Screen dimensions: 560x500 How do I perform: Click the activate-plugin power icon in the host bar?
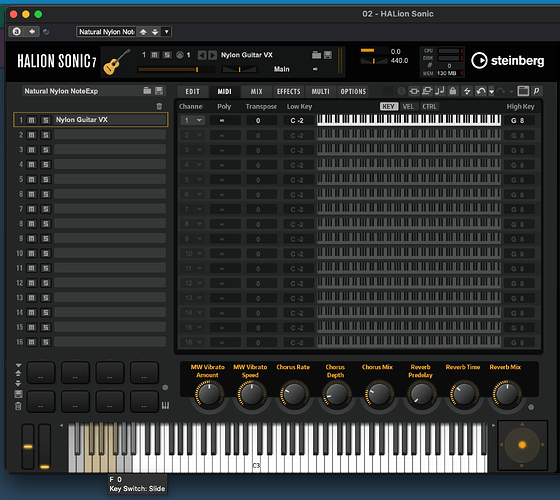(17, 31)
